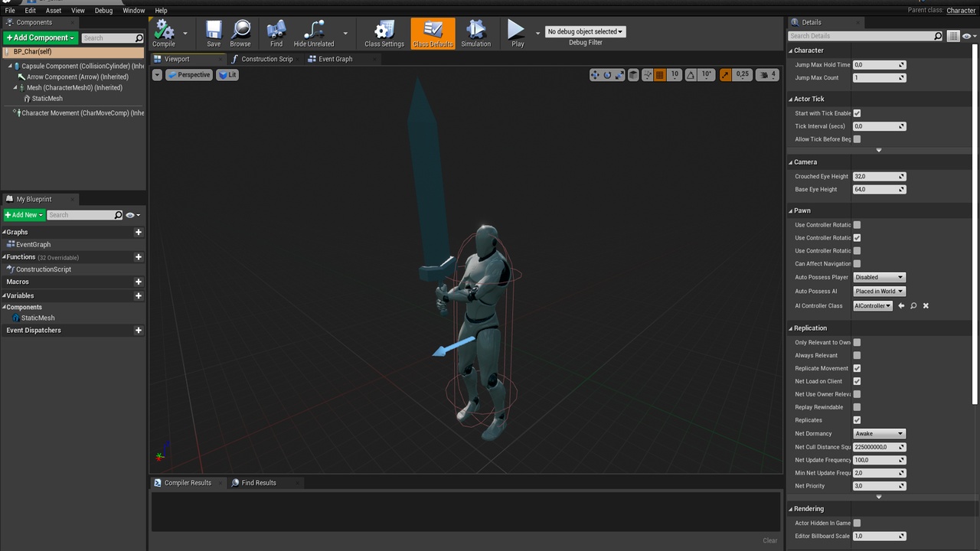Screen dimensions: 980x551
Task: Add new graph with plus icon
Action: 139,232
